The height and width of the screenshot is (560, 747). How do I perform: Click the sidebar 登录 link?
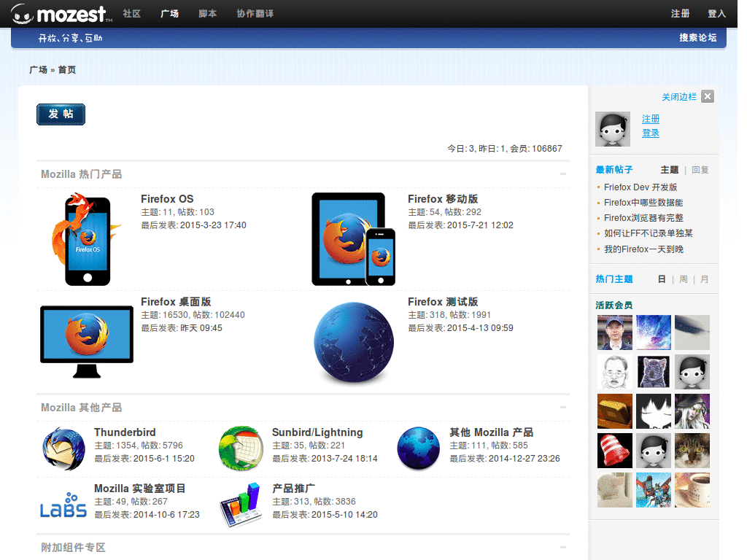(x=650, y=133)
